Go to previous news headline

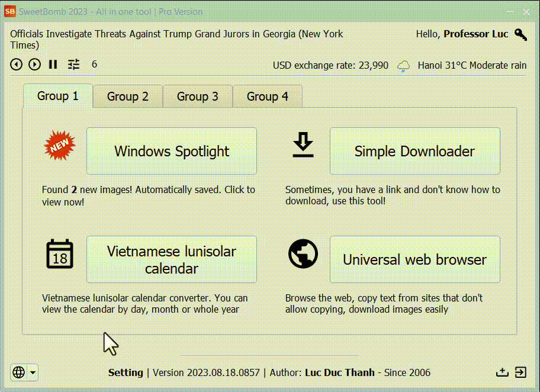tap(16, 65)
